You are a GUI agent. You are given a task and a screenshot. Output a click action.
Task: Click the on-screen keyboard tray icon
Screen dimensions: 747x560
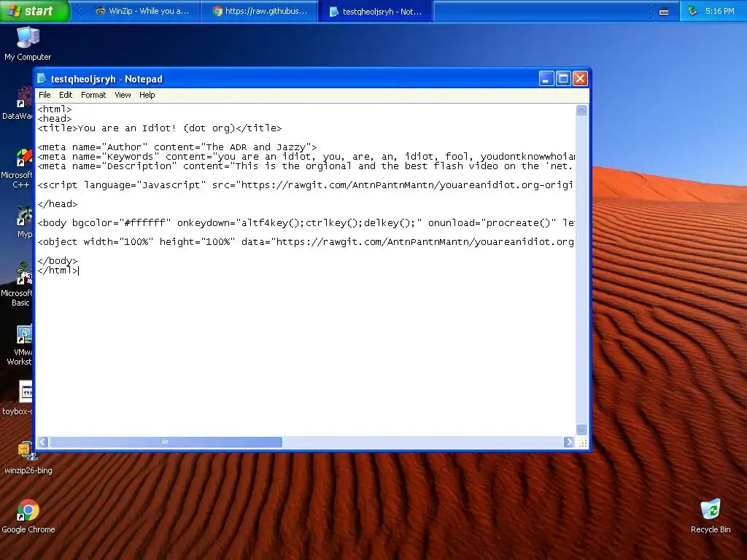(664, 12)
